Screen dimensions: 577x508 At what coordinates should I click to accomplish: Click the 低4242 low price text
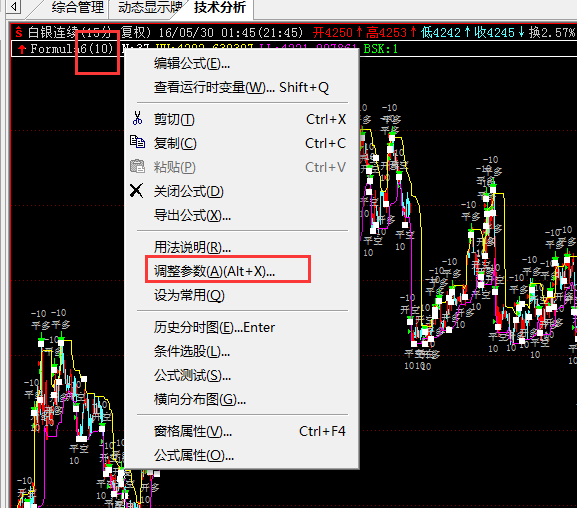440,33
